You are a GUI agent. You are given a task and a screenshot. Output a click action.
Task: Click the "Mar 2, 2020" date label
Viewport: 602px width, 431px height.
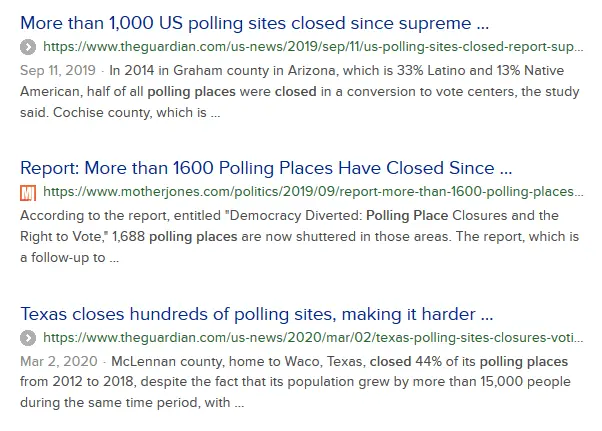[x=54, y=361]
